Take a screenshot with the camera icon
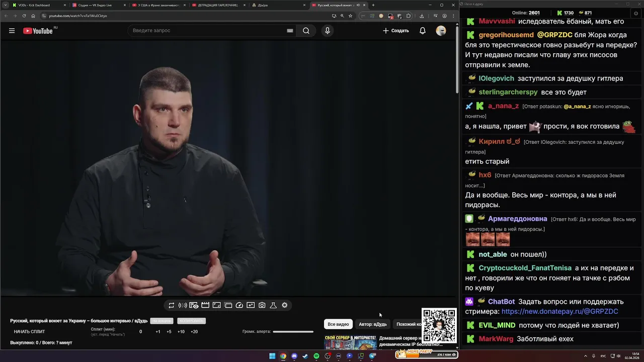644x362 pixels. 262,305
